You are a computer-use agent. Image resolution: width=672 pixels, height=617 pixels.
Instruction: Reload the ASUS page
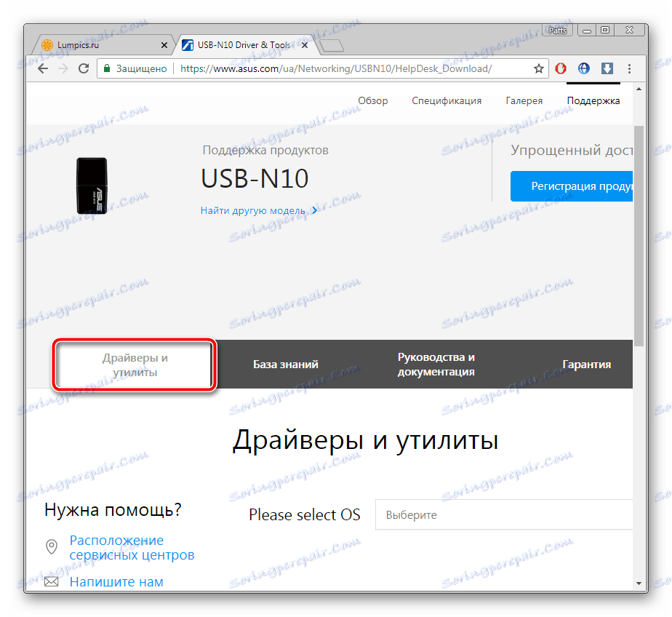84,68
